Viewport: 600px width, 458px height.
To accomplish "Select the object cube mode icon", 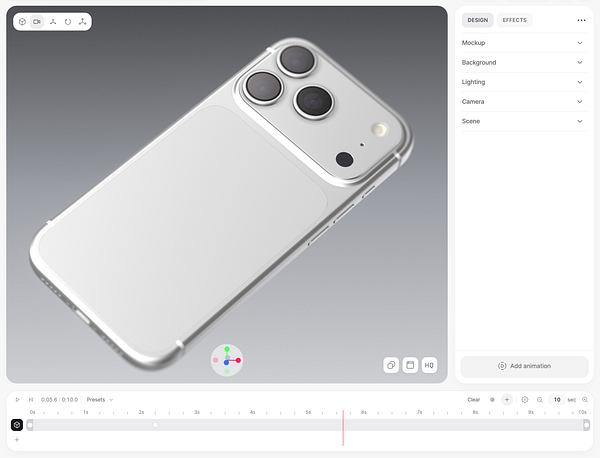I will [22, 22].
